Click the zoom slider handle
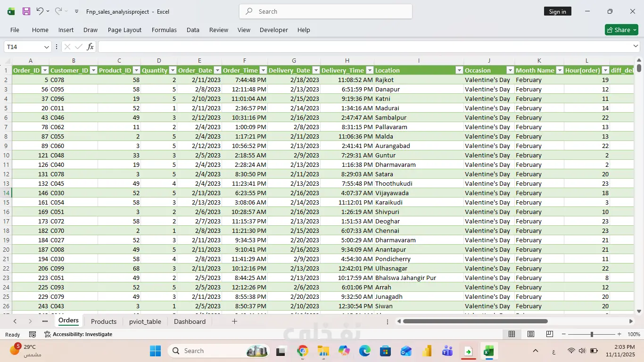Screen dimensions: 644x362 (x=592, y=334)
